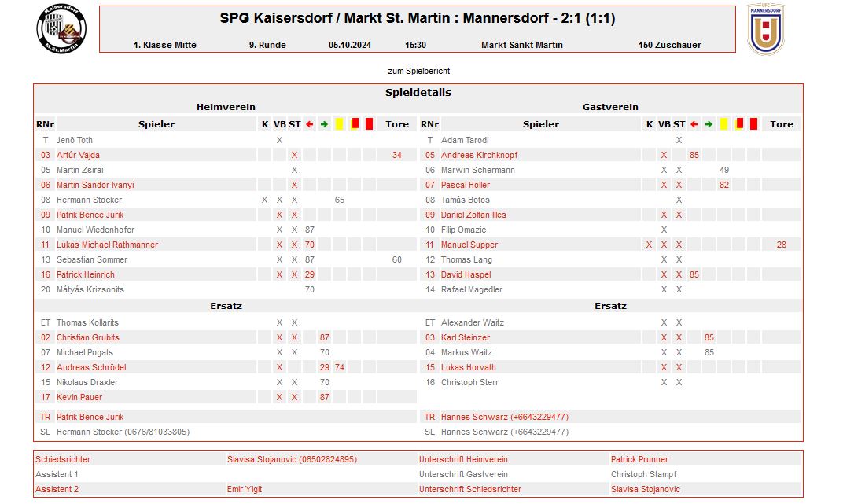This screenshot has width=843, height=504.
Task: Click guest team yellow card header icon
Action: (723, 124)
